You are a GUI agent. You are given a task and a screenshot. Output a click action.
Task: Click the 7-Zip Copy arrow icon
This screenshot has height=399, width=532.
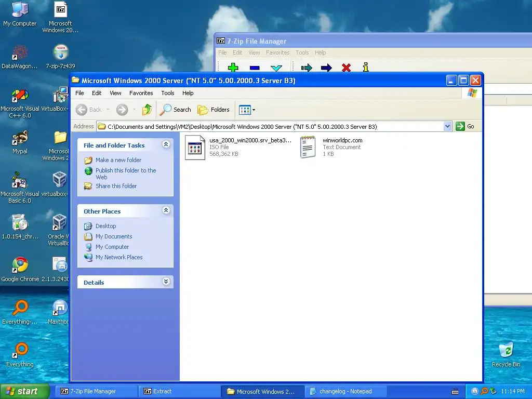(307, 68)
